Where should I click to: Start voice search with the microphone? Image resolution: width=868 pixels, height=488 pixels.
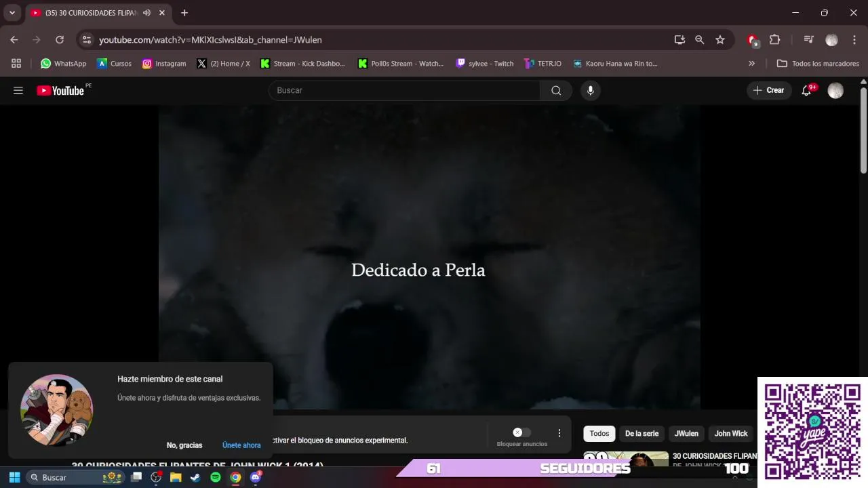(591, 90)
